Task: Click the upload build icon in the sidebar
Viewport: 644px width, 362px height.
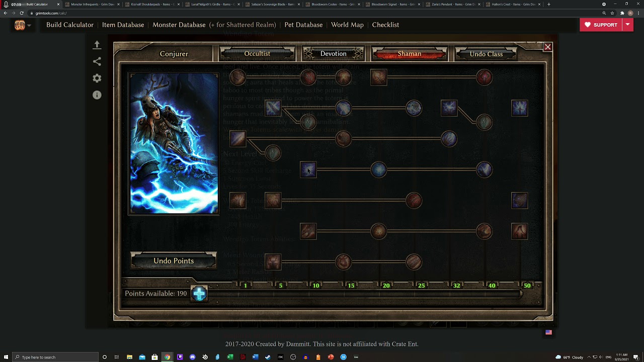Action: pyautogui.click(x=97, y=45)
